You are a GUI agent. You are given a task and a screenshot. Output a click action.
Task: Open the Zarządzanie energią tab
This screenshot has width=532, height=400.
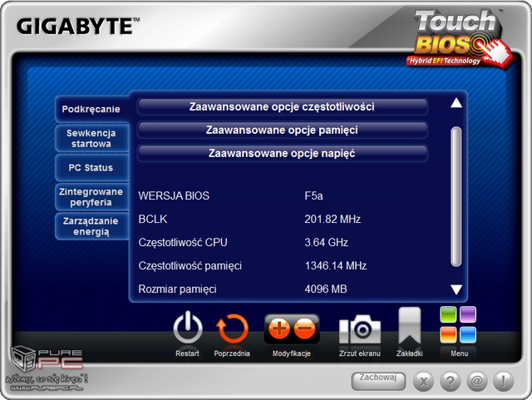[91, 226]
